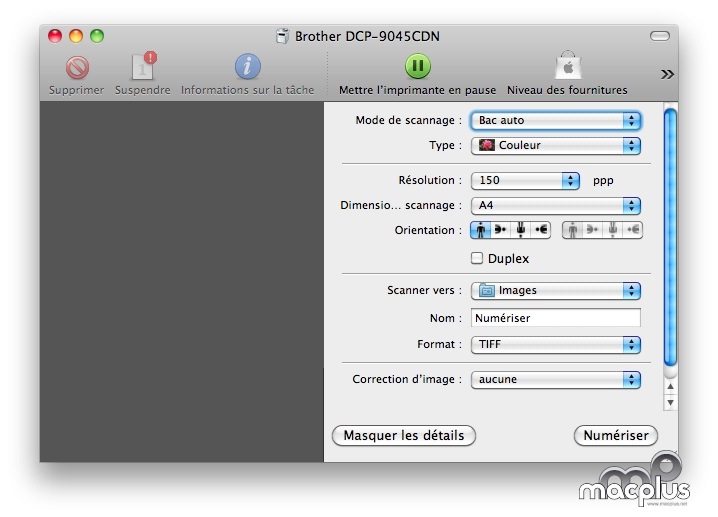Click the scrollbar up arrow
This screenshot has width=718, height=517.
coord(670,386)
